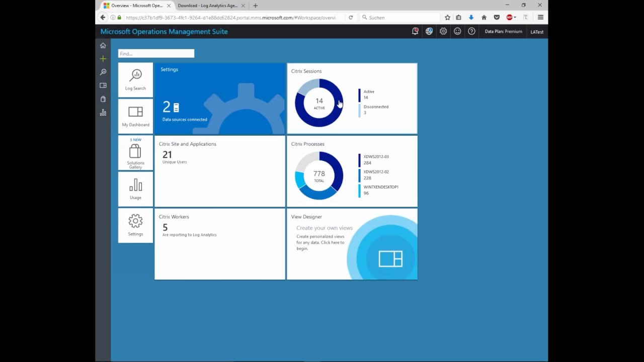Show site information icon in address bar

pos(113,18)
